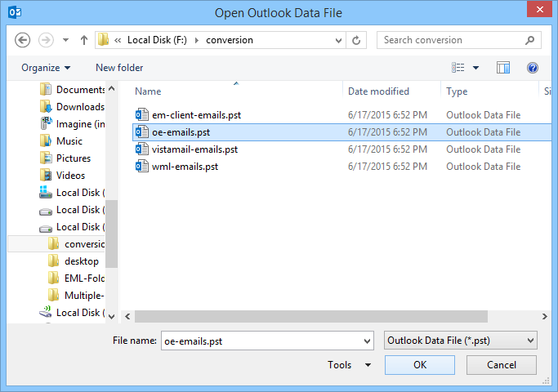Create a New folder
Image resolution: width=558 pixels, height=392 pixels.
click(x=119, y=68)
